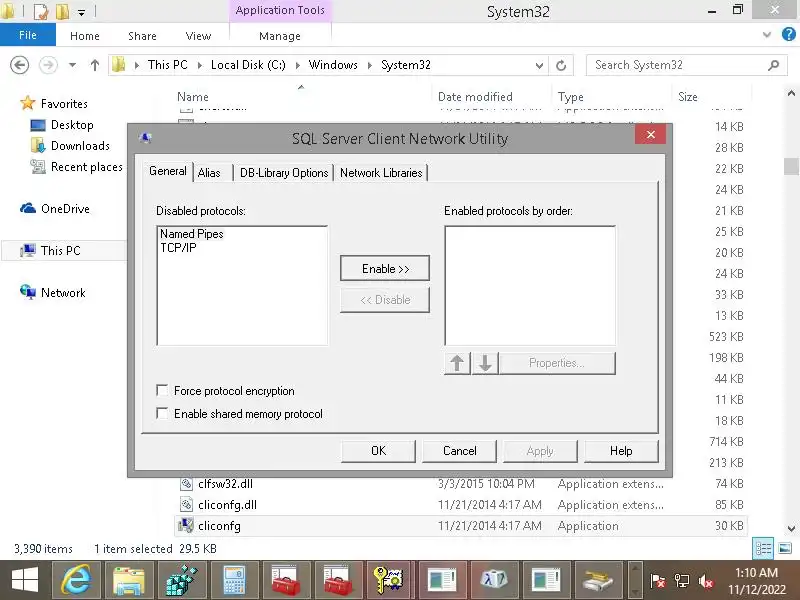Click the Properties quick access toolbar icon

[x=40, y=11]
